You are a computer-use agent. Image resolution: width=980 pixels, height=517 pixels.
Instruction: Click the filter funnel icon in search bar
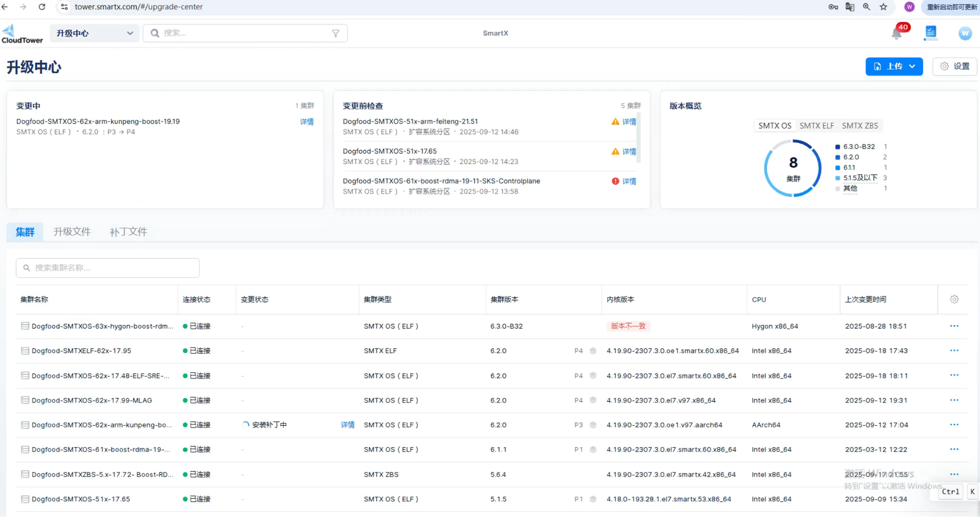coord(335,34)
